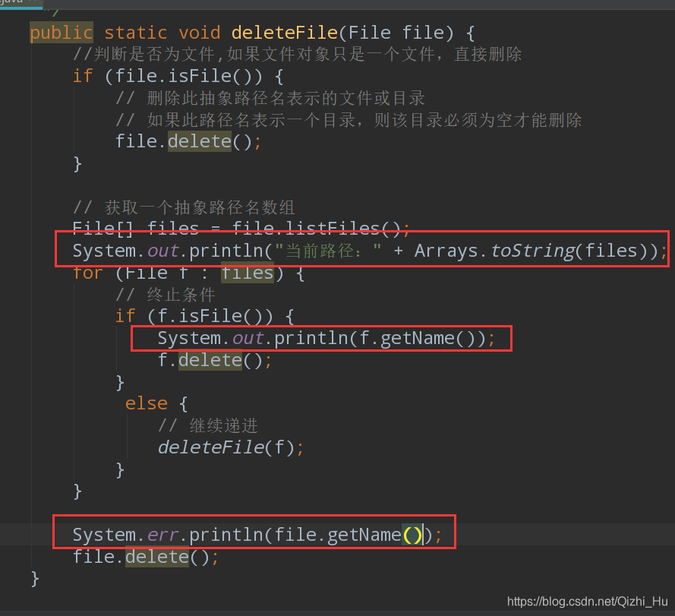Click 'File file' parameter in signature

(396, 33)
